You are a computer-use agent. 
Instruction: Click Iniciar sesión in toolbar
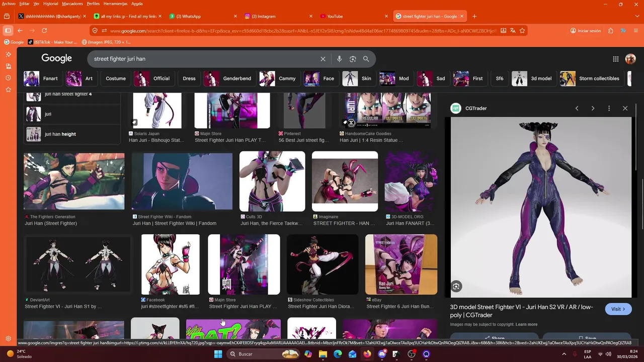(x=586, y=31)
